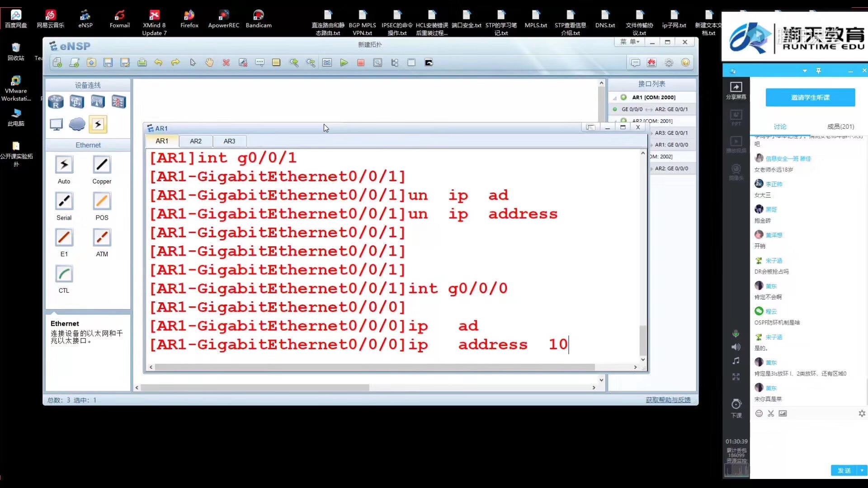Pin the chat window with pushpin
The image size is (868, 488).
click(818, 71)
